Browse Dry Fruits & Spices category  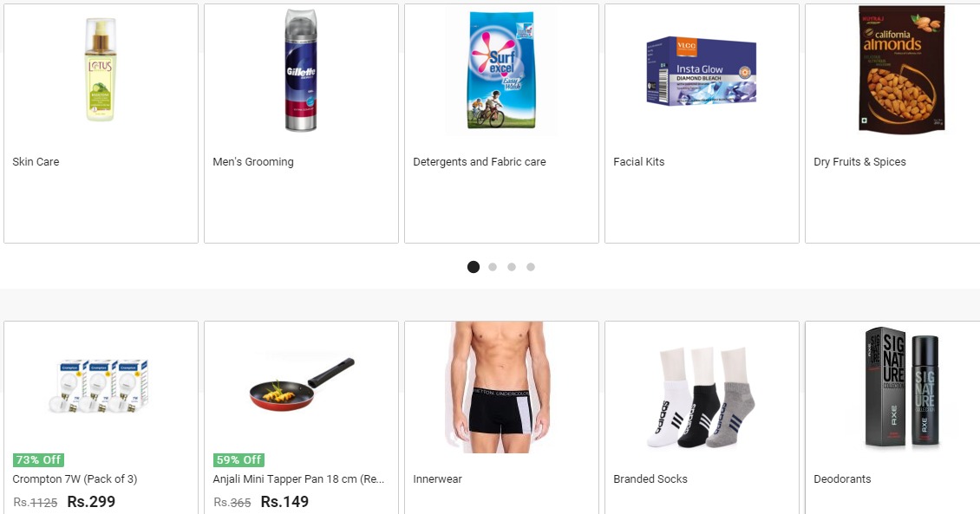click(859, 162)
